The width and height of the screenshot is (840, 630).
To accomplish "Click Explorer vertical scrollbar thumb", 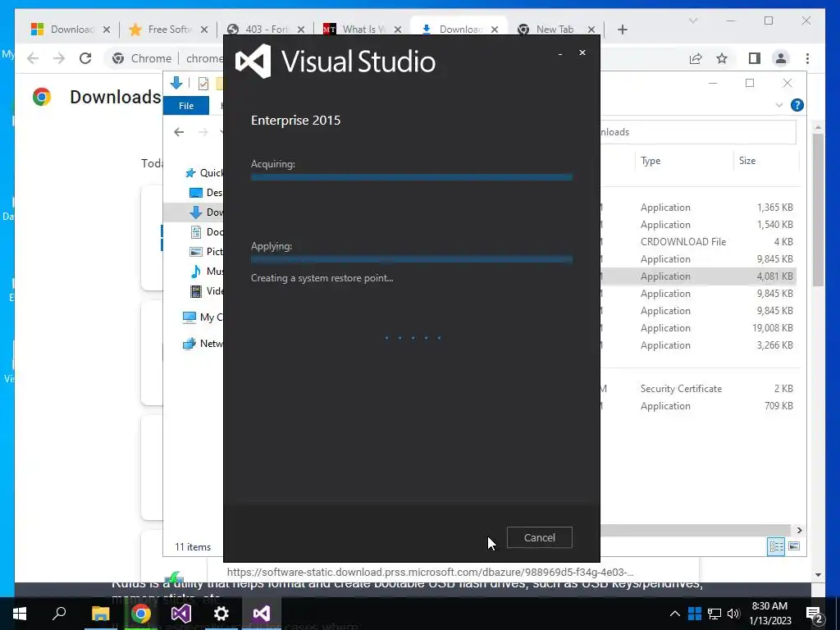I will tap(818, 210).
